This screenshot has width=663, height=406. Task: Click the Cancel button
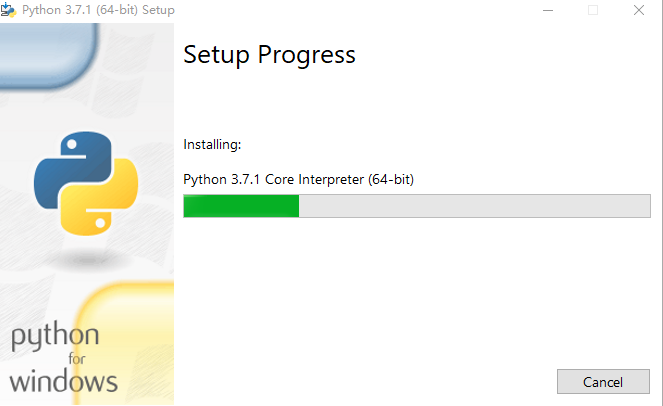[x=603, y=382]
